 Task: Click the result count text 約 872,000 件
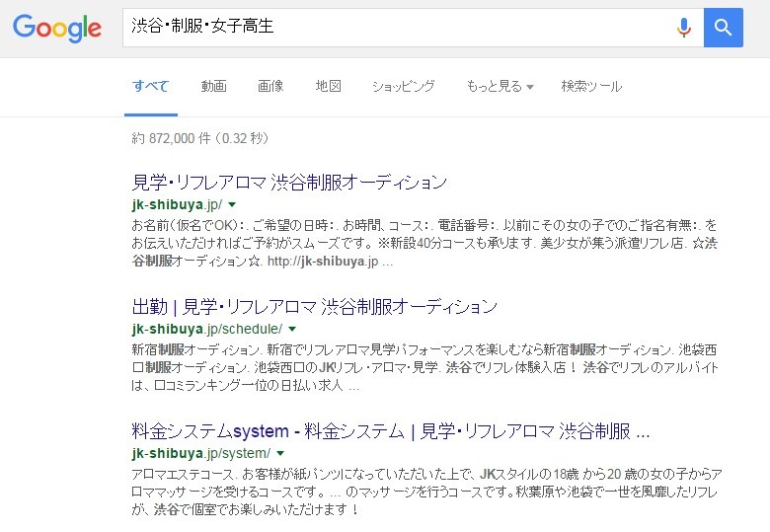click(x=199, y=138)
